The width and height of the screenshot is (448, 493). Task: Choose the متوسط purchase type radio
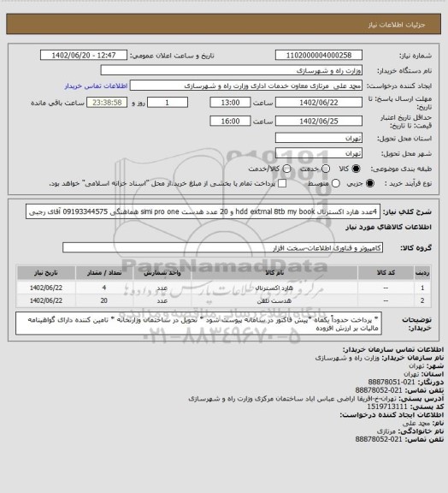[335, 183]
